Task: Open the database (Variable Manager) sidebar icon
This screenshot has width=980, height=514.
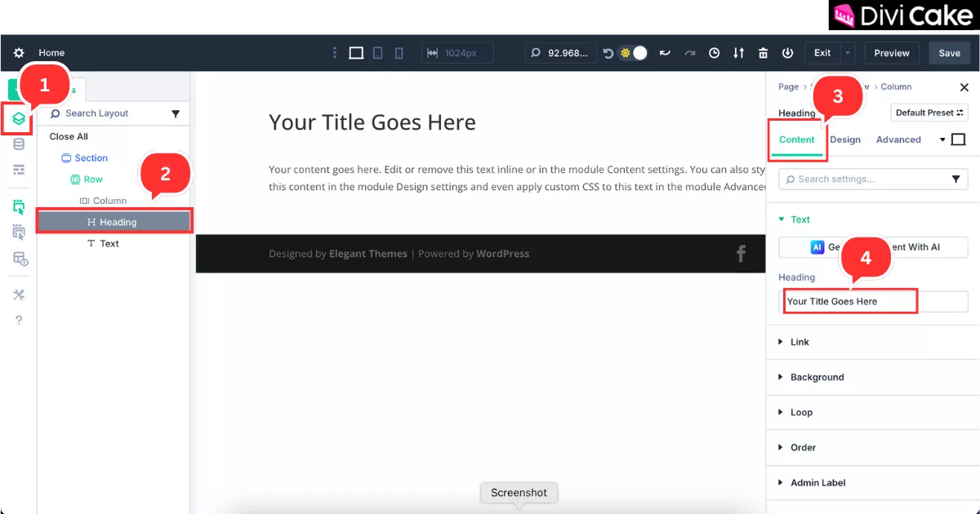Action: point(19,144)
